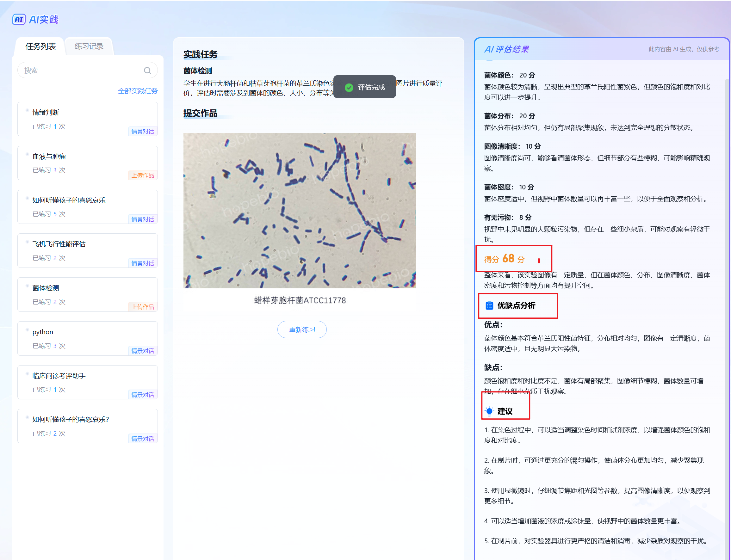This screenshot has width=731, height=560.
Task: Click the 上传作品 tag on 血液与肿瘤
Action: pyautogui.click(x=142, y=175)
